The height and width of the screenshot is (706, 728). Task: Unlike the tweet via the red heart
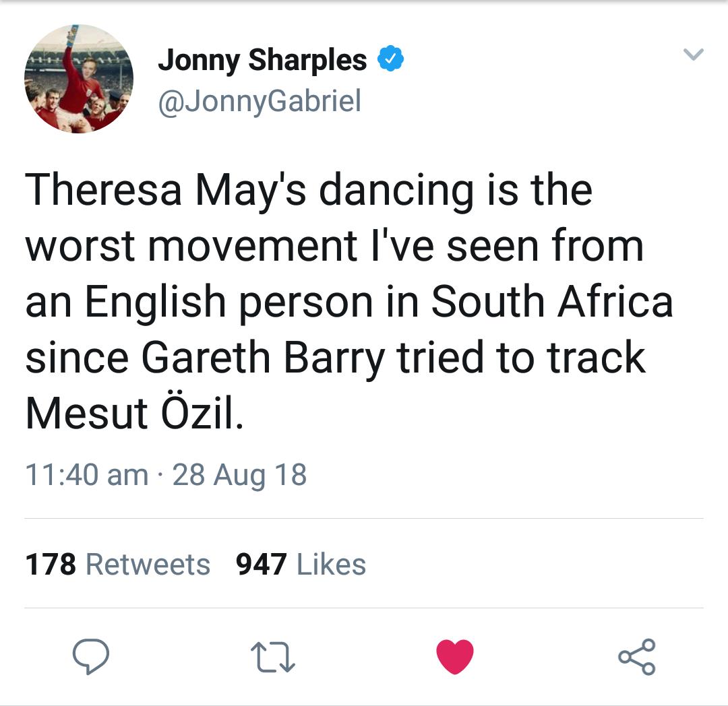[x=455, y=656]
